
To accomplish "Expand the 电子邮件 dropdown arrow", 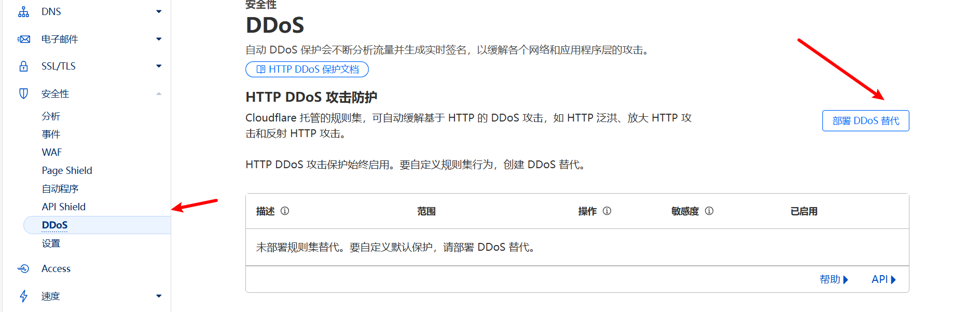I will click(x=159, y=39).
